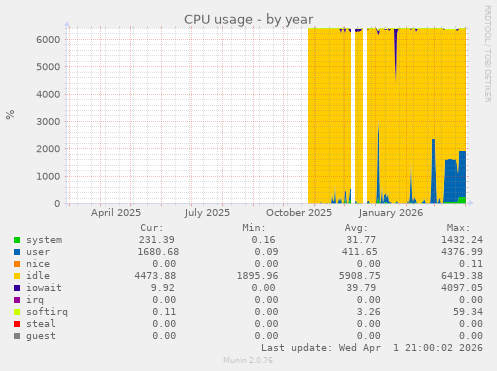Click idle max value 6419.38
The height and width of the screenshot is (371, 497).
click(462, 276)
